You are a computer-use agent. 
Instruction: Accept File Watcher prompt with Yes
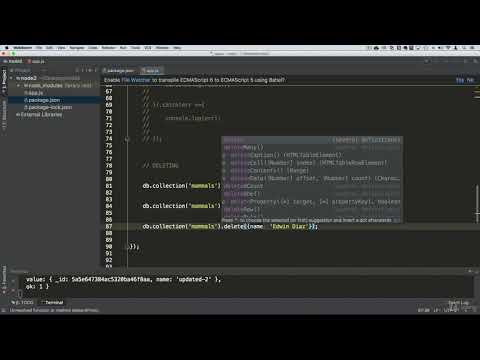click(x=460, y=80)
